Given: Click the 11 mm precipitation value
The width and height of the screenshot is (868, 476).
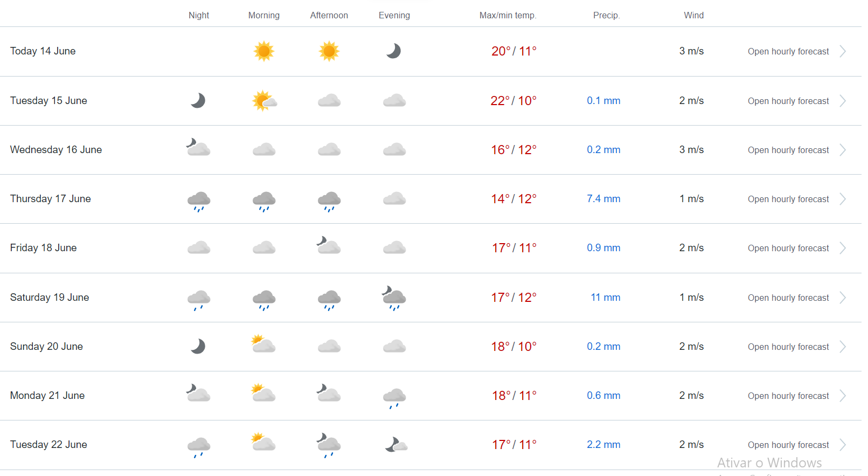Looking at the screenshot, I should pyautogui.click(x=606, y=298).
